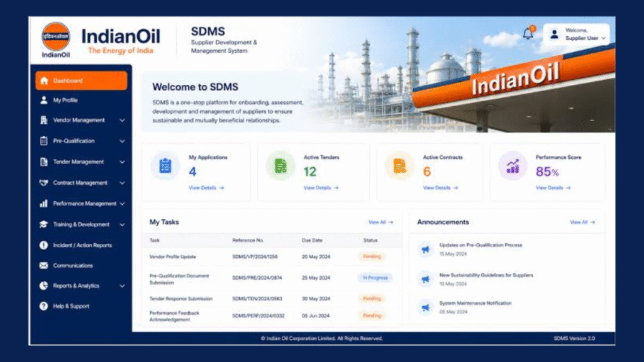Click the Performance Management bar chart icon

click(43, 204)
